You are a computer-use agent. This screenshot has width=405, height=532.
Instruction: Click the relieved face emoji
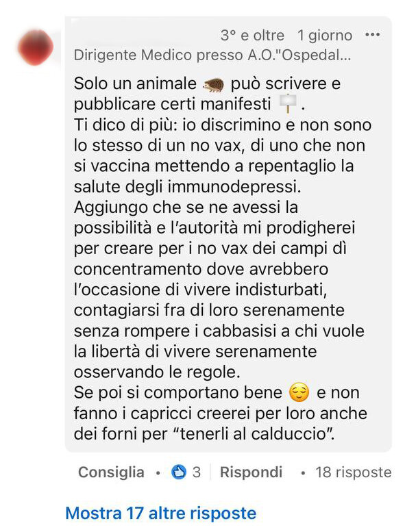pyautogui.click(x=299, y=392)
